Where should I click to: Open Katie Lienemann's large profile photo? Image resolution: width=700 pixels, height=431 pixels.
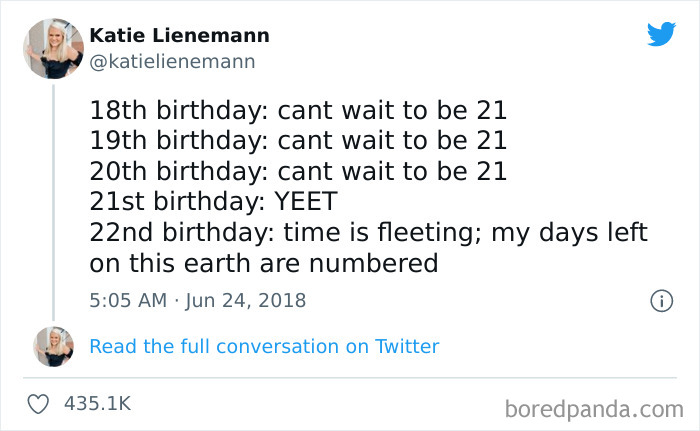(x=53, y=48)
